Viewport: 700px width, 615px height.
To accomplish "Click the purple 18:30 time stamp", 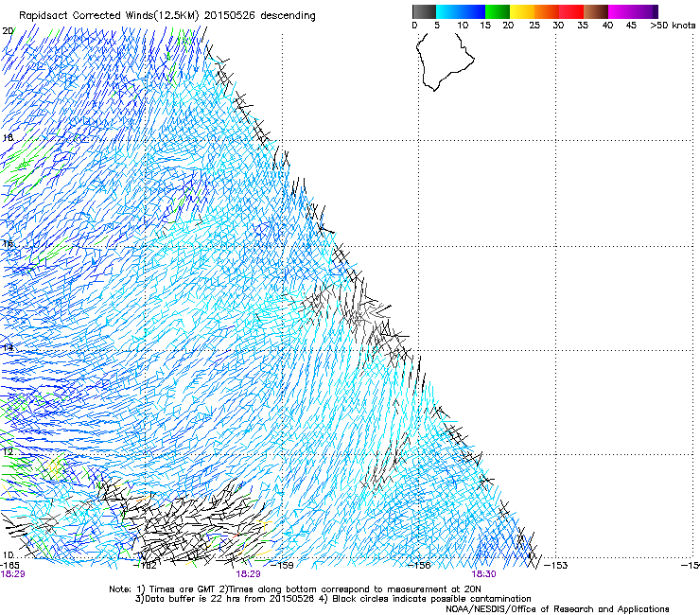I will 484,574.
